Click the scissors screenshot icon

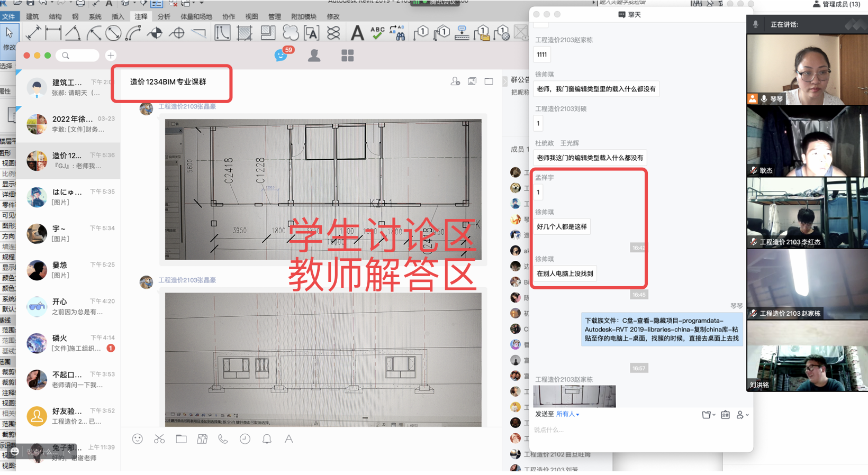pyautogui.click(x=159, y=439)
